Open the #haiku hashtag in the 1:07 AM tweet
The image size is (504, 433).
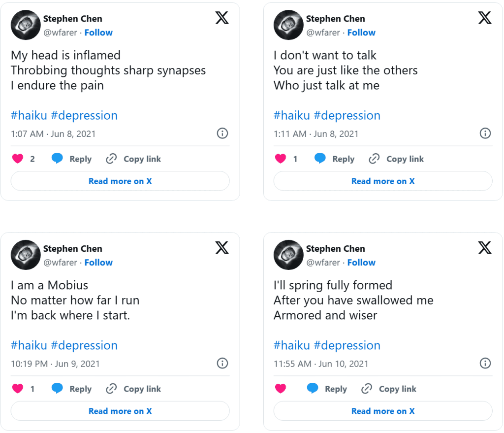(29, 115)
